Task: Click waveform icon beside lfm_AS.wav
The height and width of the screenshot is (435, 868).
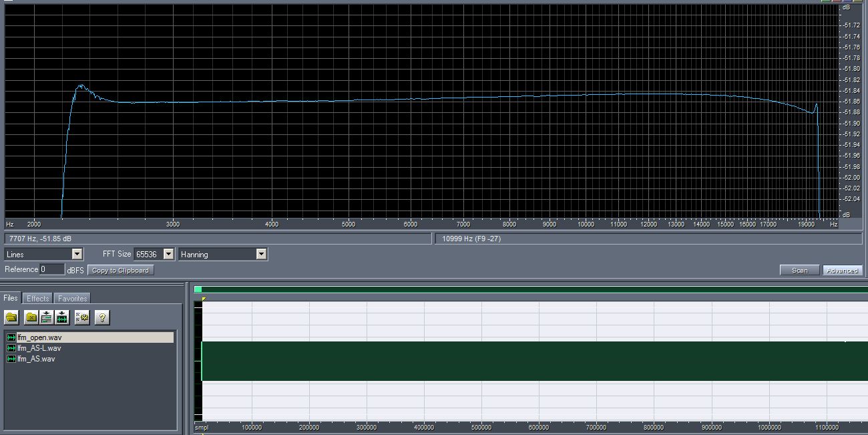Action: click(x=11, y=359)
